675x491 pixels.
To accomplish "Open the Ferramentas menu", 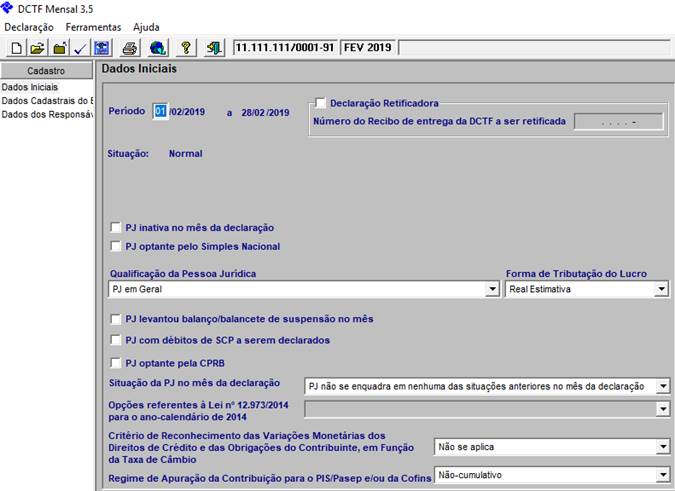I will point(92,27).
